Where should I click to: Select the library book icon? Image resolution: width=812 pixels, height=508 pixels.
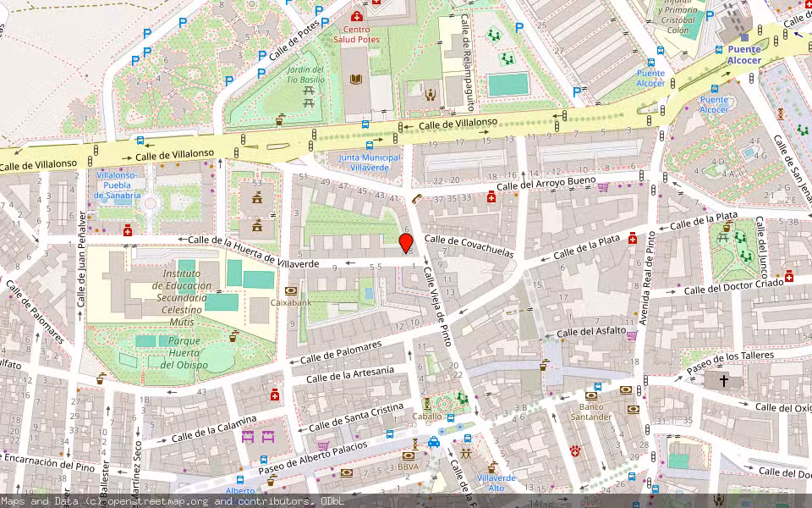[x=356, y=80]
